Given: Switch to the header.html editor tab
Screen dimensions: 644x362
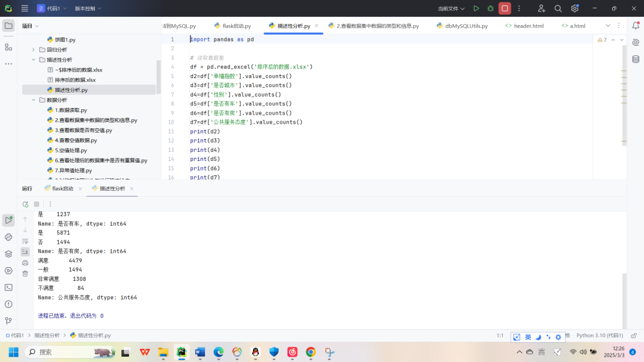Looking at the screenshot, I should (524, 26).
